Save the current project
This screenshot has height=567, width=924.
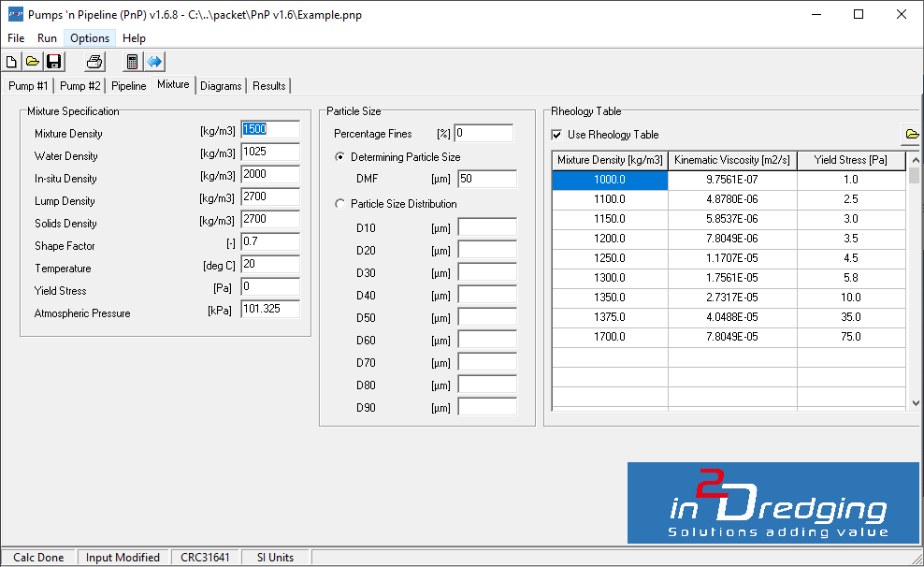coord(53,61)
